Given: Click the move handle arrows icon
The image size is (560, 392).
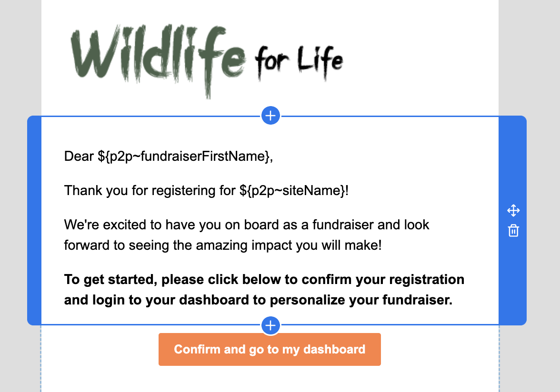Looking at the screenshot, I should click(x=513, y=210).
